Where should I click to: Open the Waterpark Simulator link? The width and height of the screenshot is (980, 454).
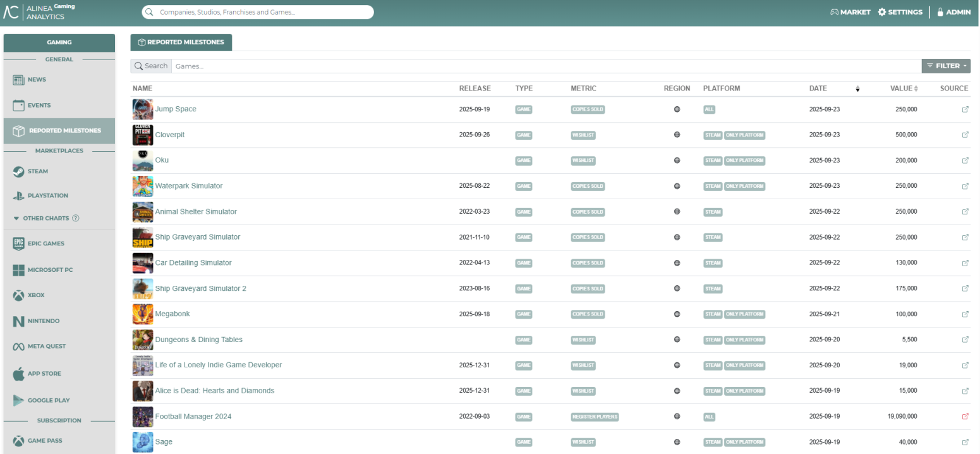click(x=189, y=186)
